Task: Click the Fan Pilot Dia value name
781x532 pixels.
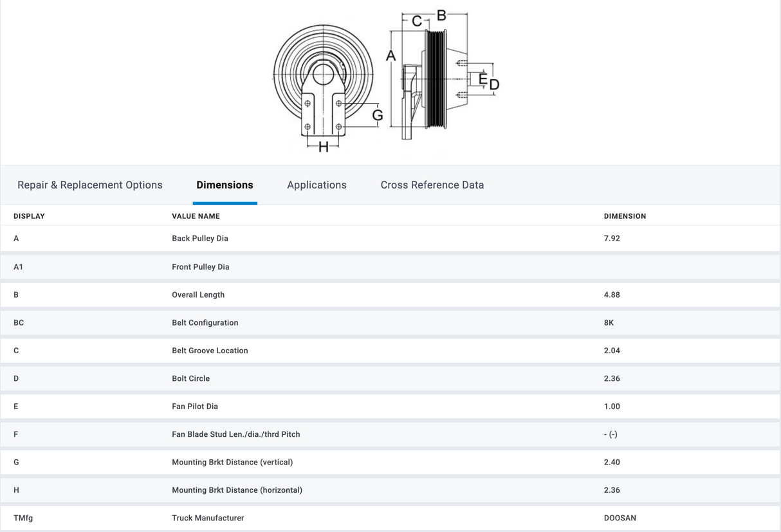Action: point(195,407)
